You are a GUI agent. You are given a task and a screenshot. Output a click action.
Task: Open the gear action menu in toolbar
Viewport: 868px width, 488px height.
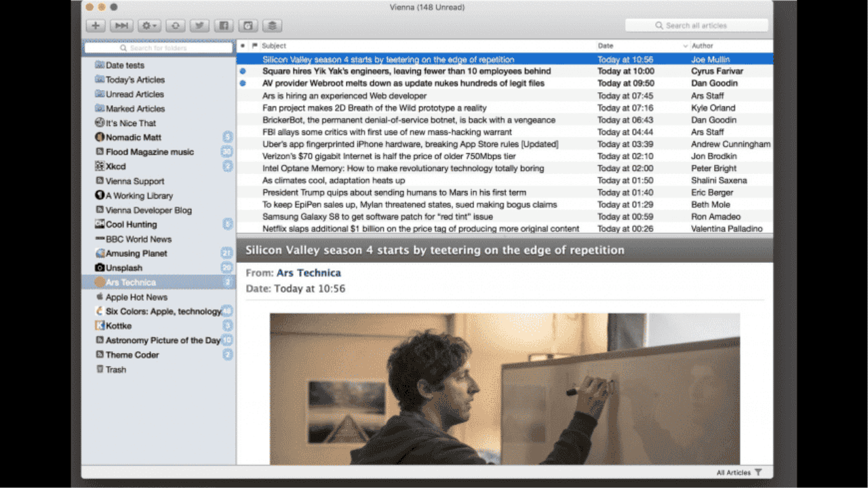click(x=149, y=26)
